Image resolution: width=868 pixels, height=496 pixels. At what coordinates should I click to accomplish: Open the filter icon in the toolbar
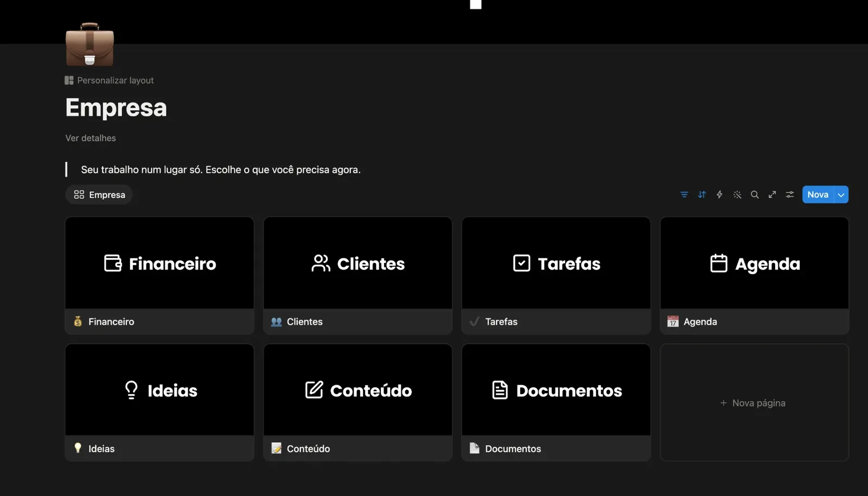(x=684, y=195)
